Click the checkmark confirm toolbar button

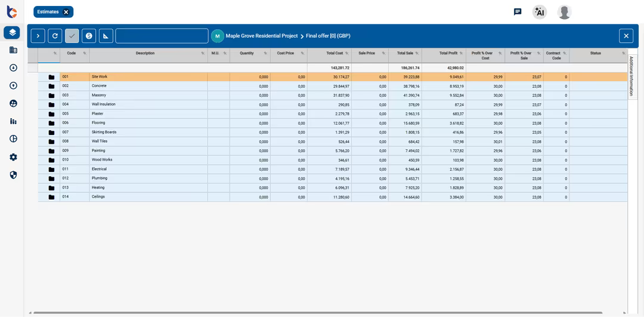point(72,36)
